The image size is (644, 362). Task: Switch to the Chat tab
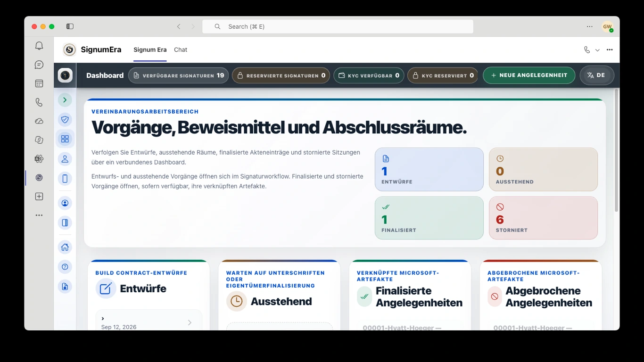(181, 49)
